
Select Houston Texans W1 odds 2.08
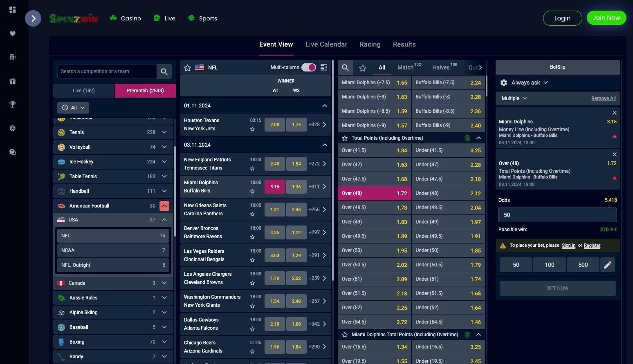[x=275, y=125]
